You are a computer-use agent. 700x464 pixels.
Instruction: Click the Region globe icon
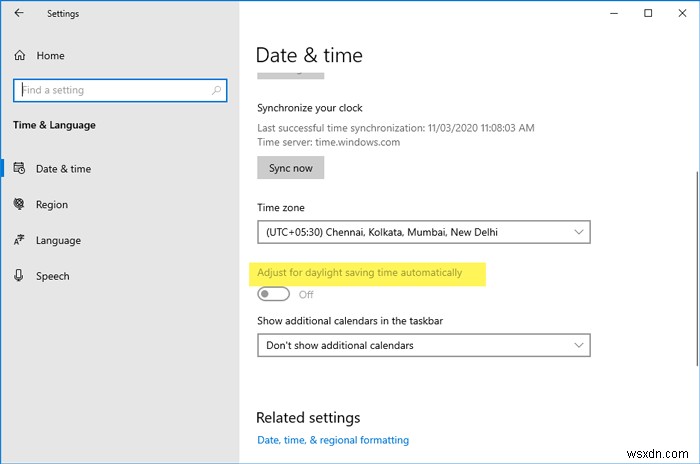tap(19, 205)
